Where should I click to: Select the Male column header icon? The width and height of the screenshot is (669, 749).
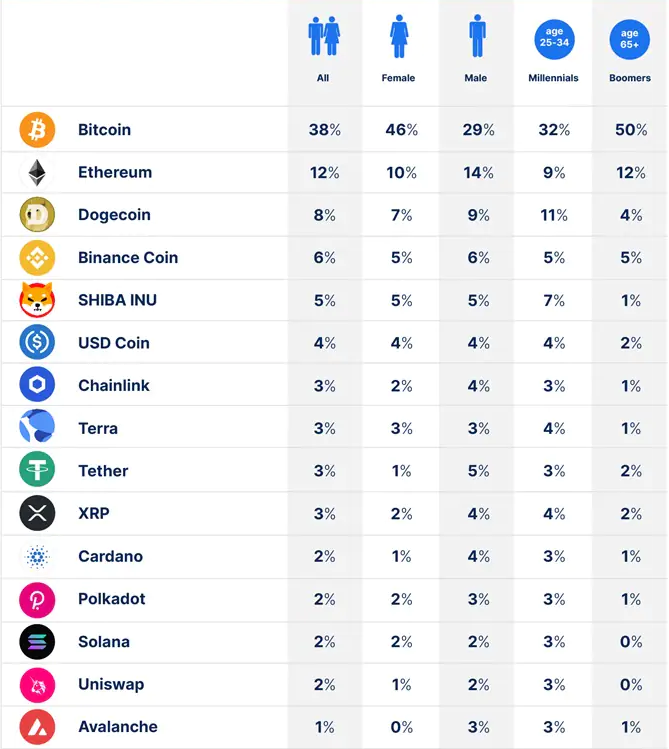click(x=476, y=38)
